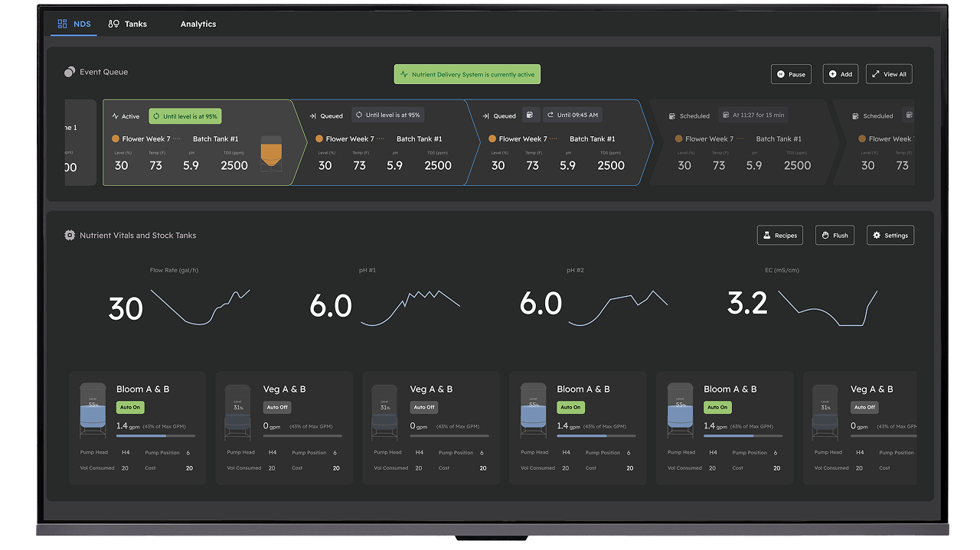Image resolution: width=980 pixels, height=550 pixels.
Task: Expand the ellipsis after Flower Week 7 in the 11:27 Scheduled event
Action: (740, 139)
